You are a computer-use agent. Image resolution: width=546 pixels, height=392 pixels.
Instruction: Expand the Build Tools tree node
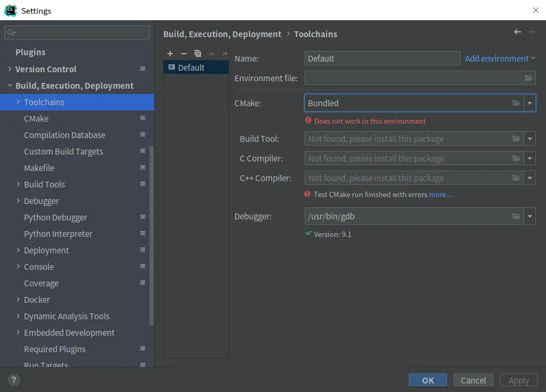(19, 184)
